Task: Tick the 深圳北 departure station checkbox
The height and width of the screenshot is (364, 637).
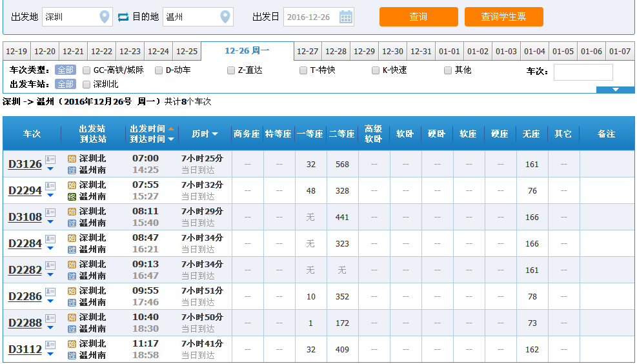Action: pyautogui.click(x=86, y=84)
